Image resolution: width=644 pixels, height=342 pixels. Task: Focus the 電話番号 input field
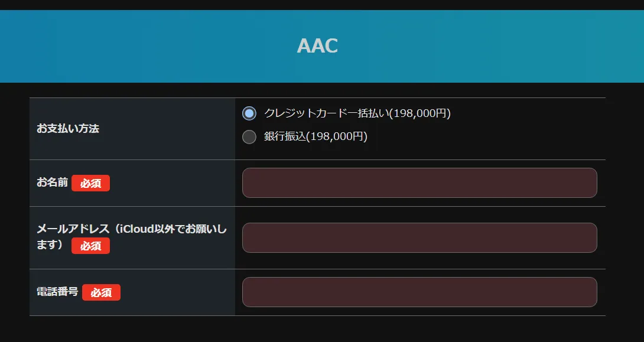419,292
